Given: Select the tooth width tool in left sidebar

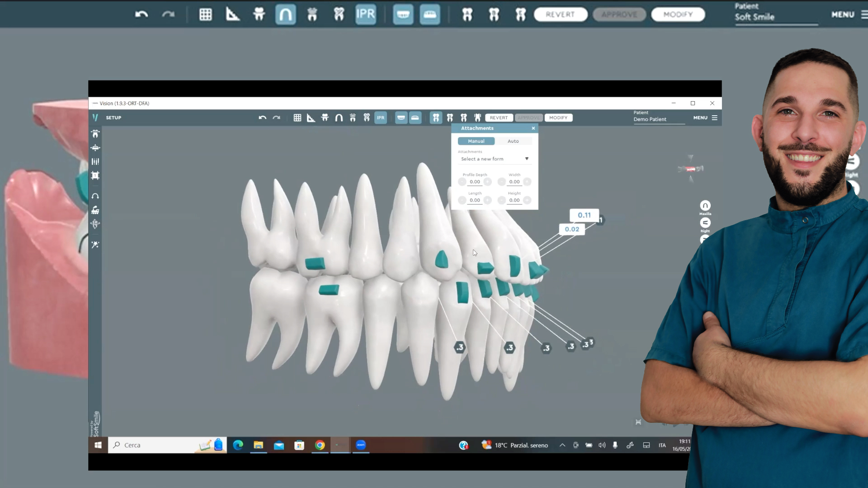Looking at the screenshot, I should pyautogui.click(x=95, y=134).
